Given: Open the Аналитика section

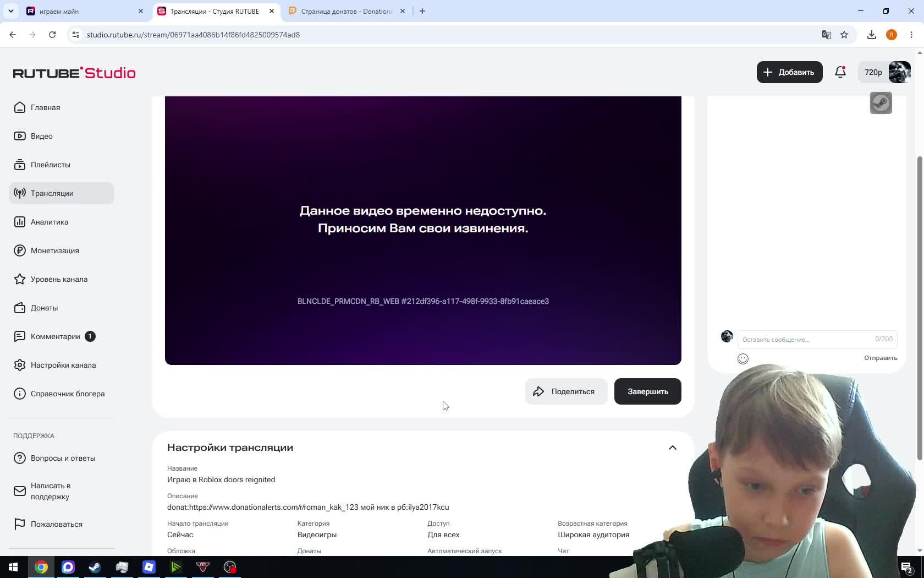Looking at the screenshot, I should [62, 222].
